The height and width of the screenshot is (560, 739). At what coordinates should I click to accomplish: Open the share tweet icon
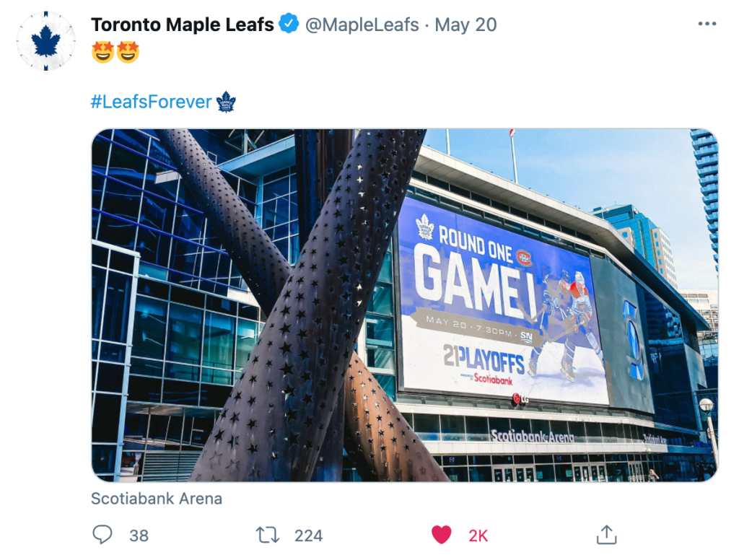606,535
